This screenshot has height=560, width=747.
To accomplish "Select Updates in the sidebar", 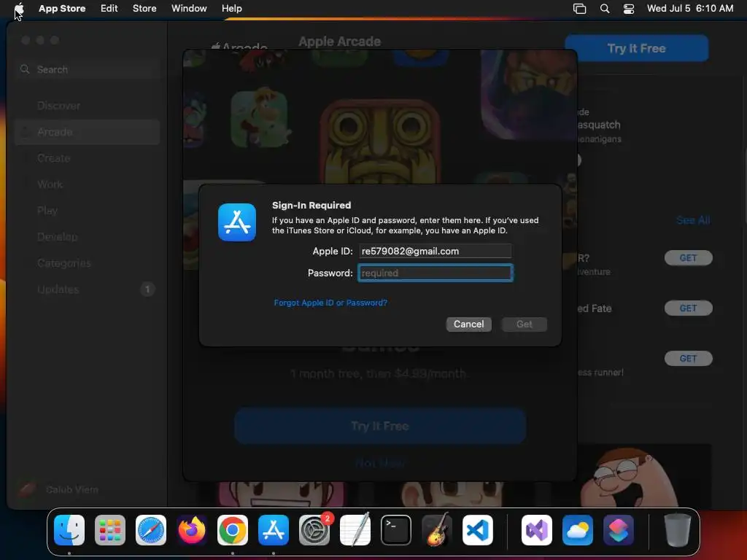I will coord(88,289).
